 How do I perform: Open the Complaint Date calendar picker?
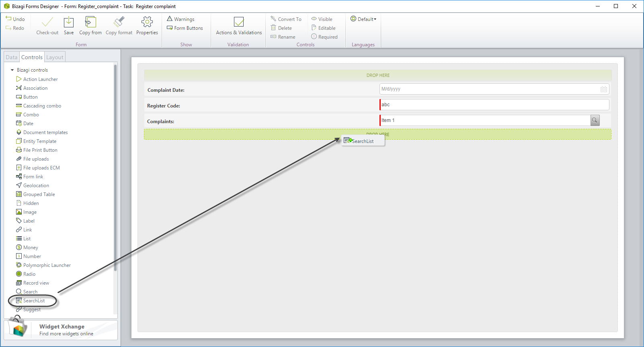603,89
